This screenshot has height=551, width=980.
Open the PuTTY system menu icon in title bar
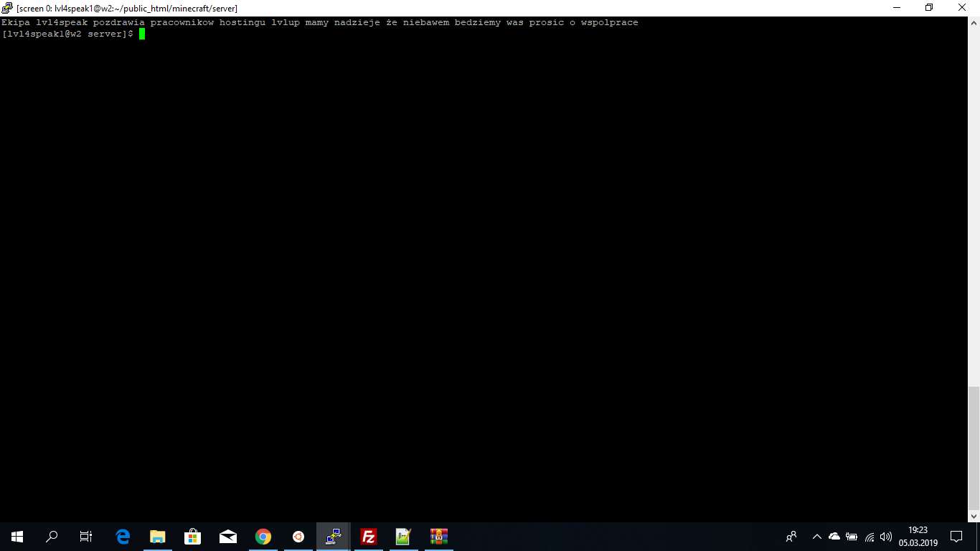(7, 8)
